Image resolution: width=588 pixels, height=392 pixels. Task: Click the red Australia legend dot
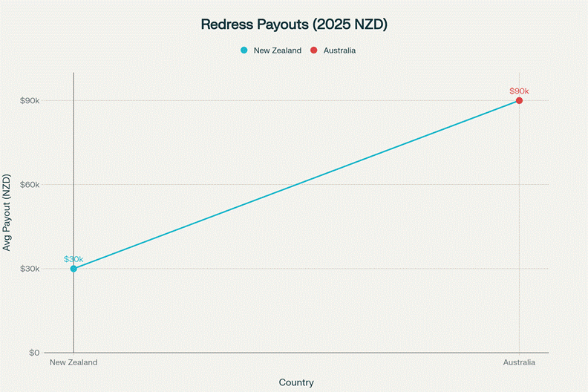[314, 50]
